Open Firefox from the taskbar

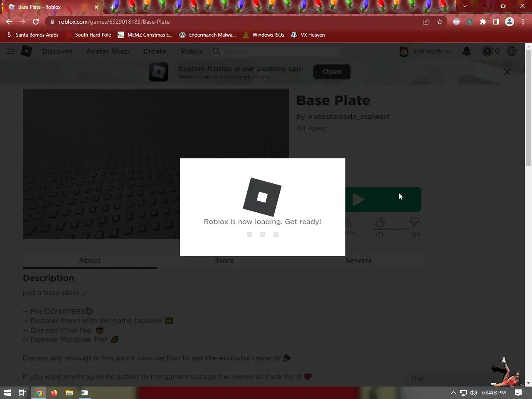pos(54,393)
